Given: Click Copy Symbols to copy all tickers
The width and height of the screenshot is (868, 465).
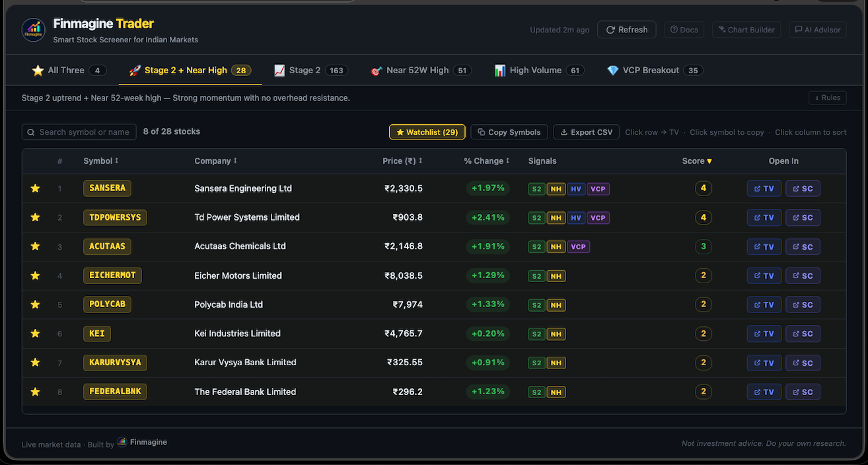Looking at the screenshot, I should 509,131.
